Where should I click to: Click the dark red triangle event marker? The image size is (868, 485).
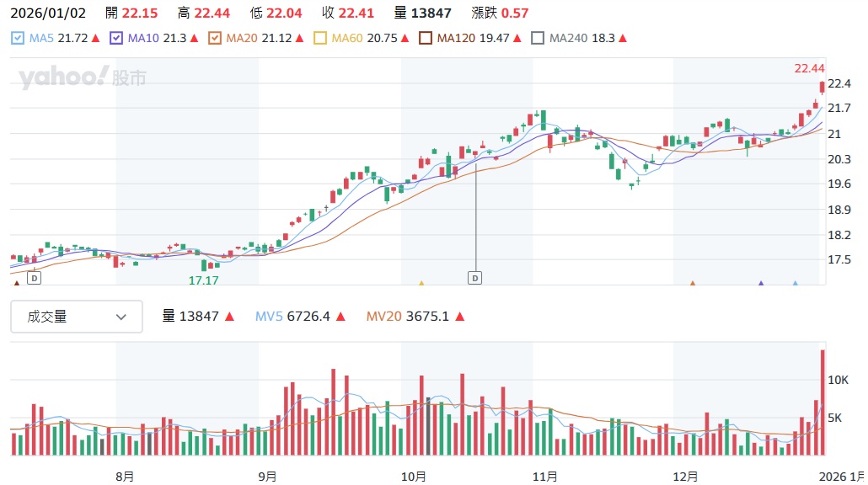[16, 284]
